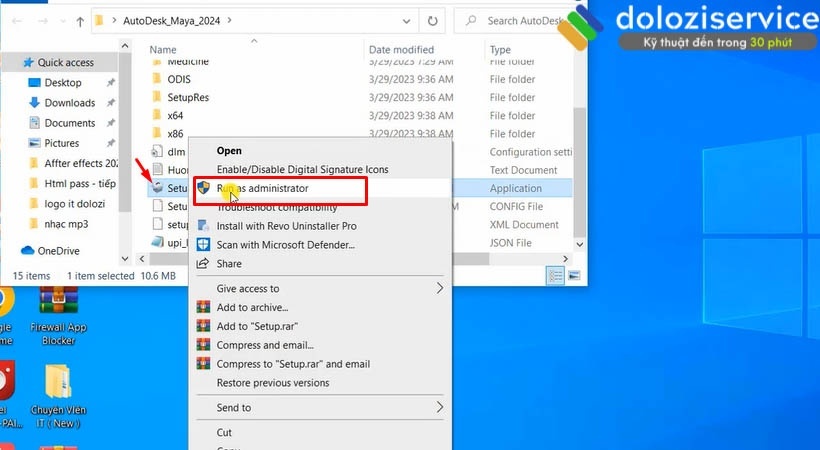Choose Run as administrator
The height and width of the screenshot is (450, 820).
point(263,188)
